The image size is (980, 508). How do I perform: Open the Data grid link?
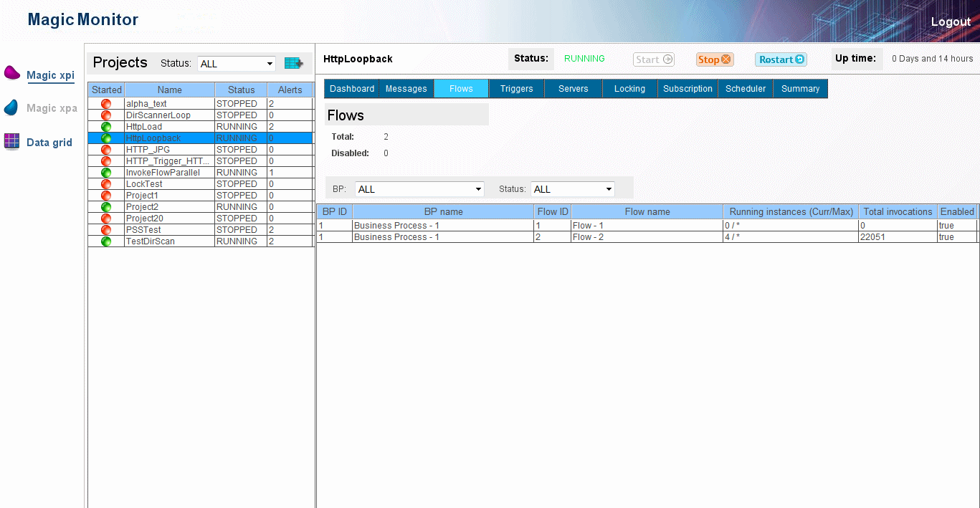tap(49, 143)
